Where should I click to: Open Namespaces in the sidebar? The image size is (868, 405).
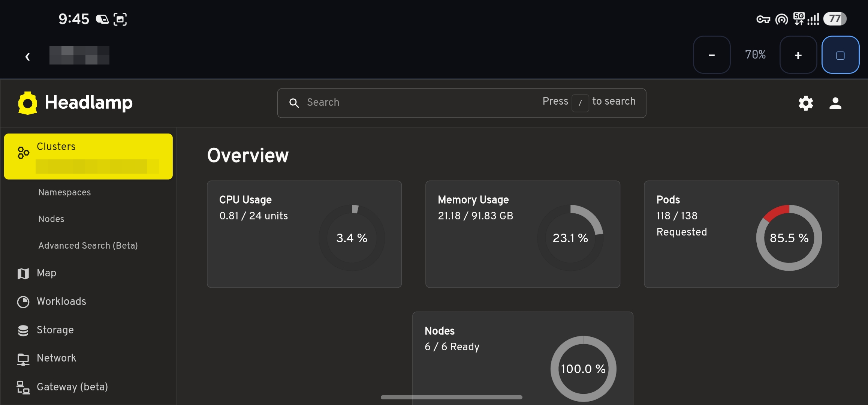64,192
